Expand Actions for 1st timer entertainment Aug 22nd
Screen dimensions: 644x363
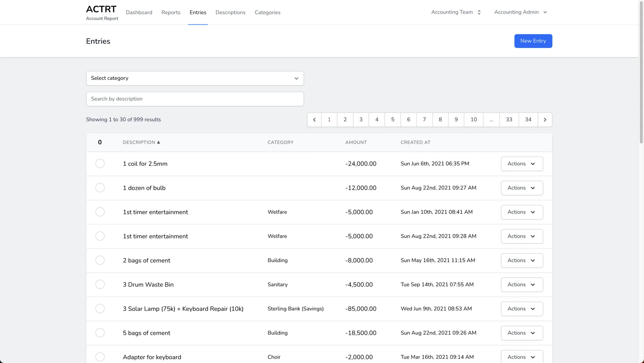pos(522,236)
